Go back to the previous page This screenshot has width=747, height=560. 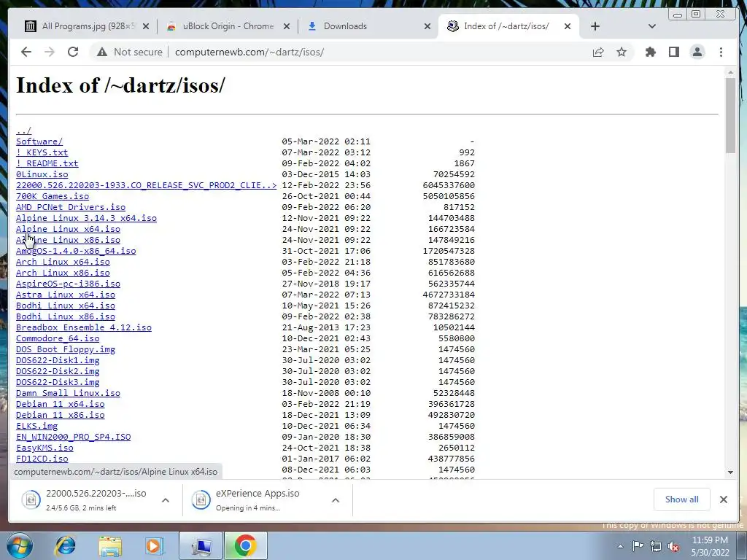[x=26, y=52]
